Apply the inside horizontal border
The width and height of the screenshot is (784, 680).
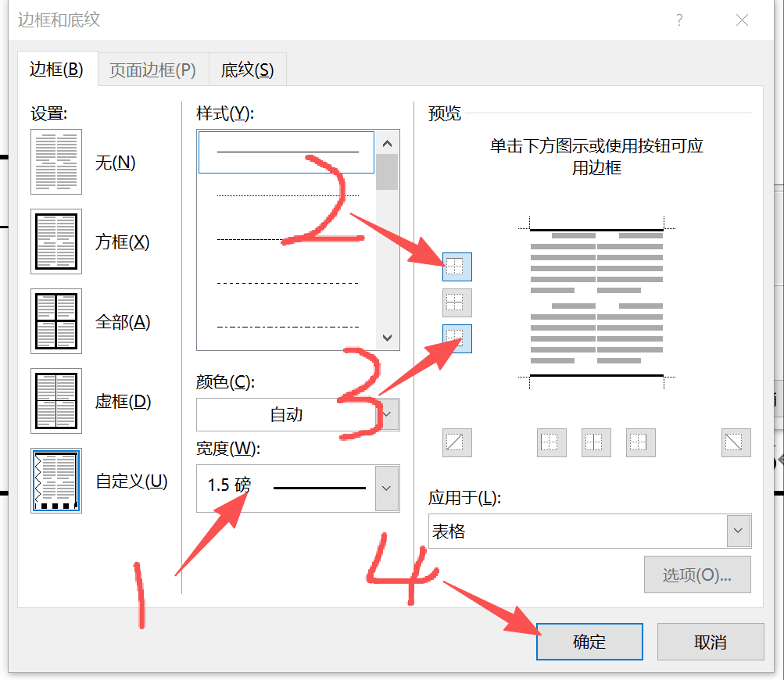click(x=457, y=302)
